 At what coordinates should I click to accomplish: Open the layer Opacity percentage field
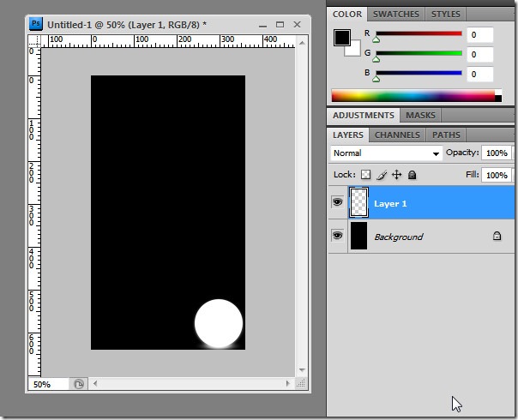pos(495,153)
